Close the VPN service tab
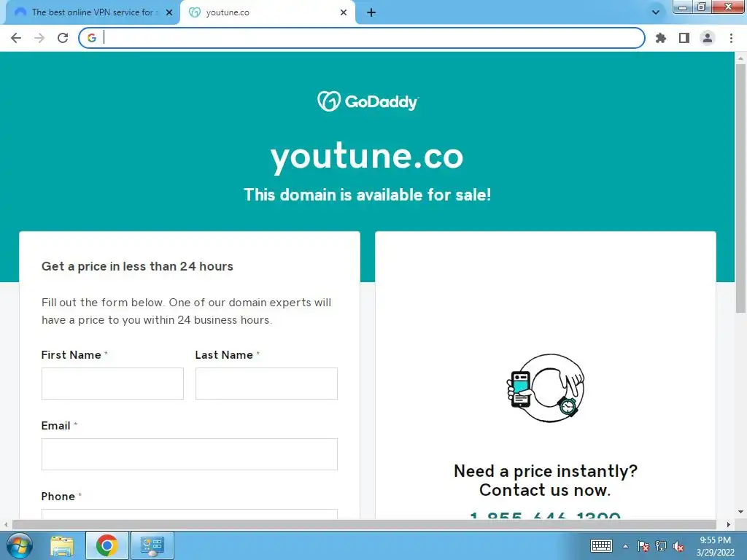This screenshot has width=747, height=560. tap(169, 12)
